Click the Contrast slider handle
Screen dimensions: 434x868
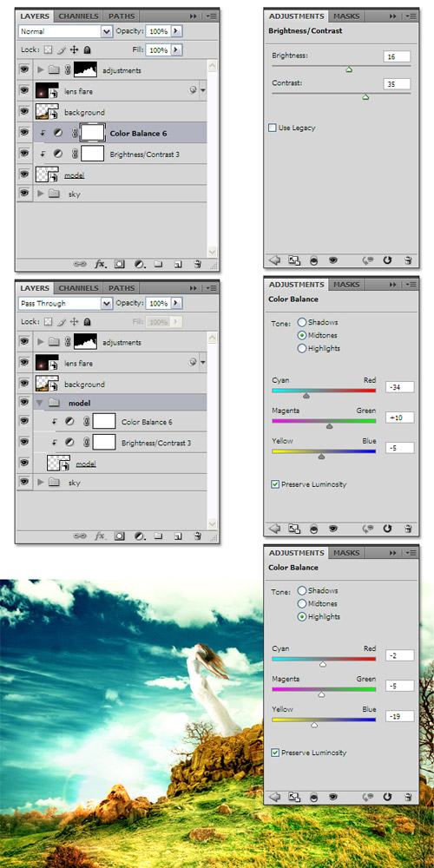click(x=365, y=97)
